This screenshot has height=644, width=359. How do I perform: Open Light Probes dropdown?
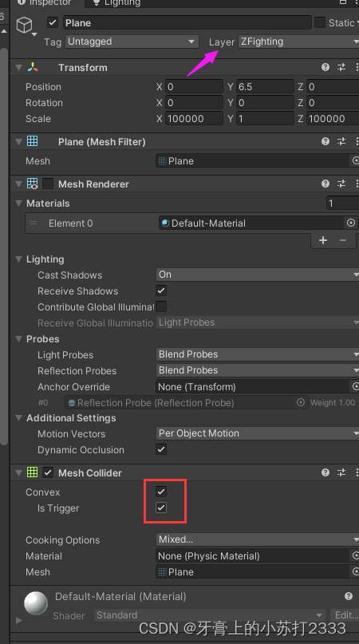pos(258,354)
